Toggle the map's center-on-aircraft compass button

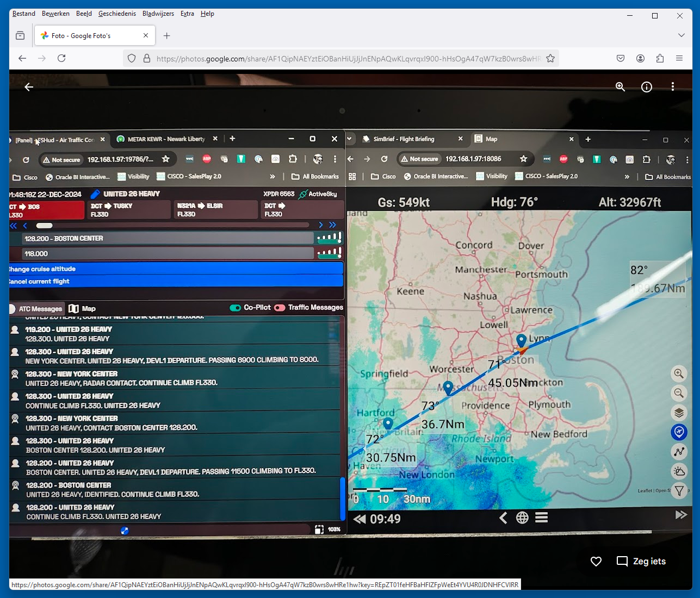(x=679, y=432)
